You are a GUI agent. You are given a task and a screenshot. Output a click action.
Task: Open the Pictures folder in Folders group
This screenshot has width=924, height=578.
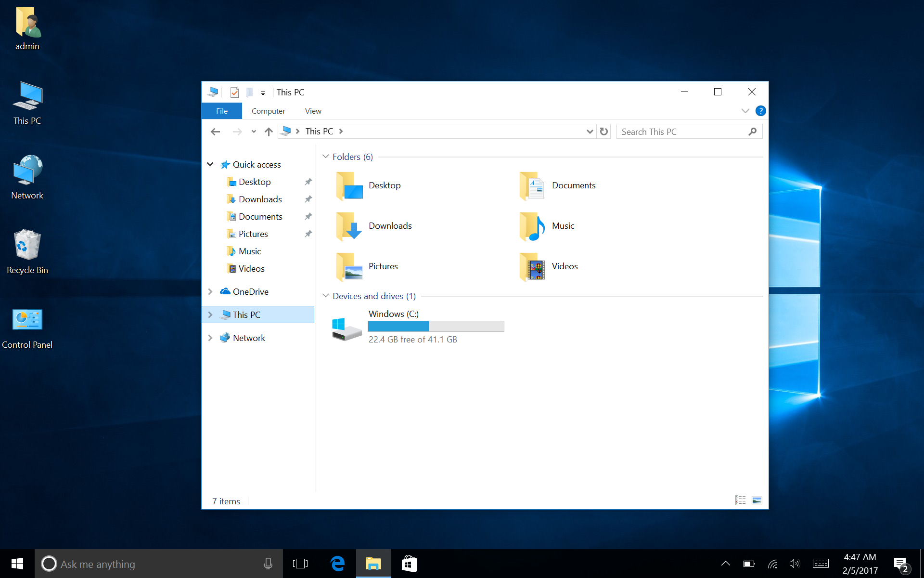pos(349,266)
